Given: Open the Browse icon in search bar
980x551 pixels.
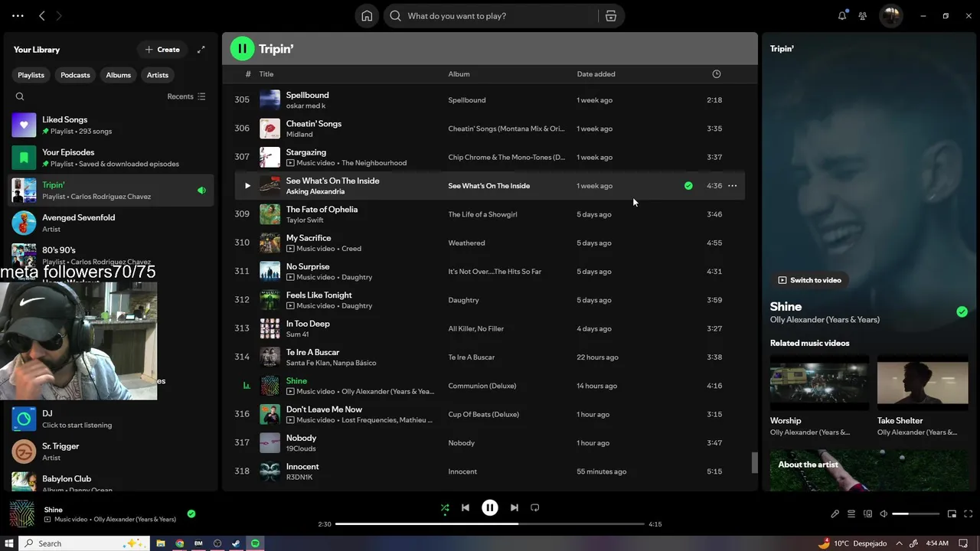Looking at the screenshot, I should click(611, 16).
